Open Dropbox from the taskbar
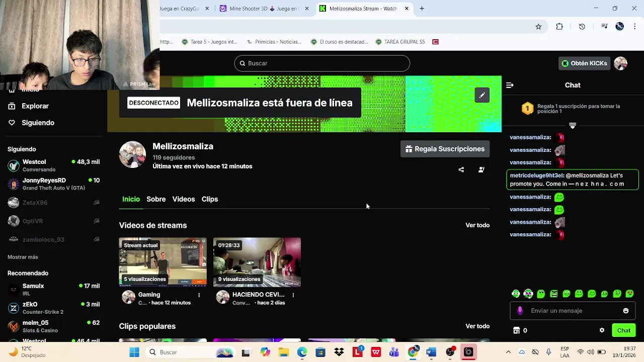Viewport: 644px width, 362px height. 339,352
